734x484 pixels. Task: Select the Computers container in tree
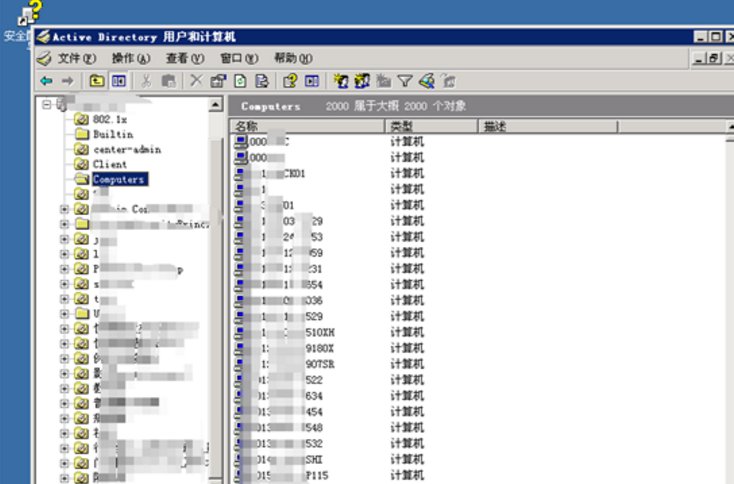point(120,179)
